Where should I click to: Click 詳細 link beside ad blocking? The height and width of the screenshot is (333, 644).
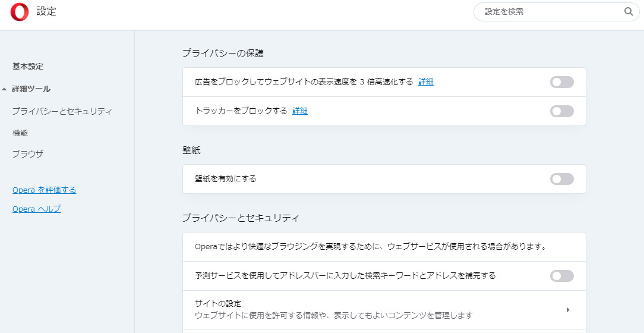pyautogui.click(x=426, y=82)
